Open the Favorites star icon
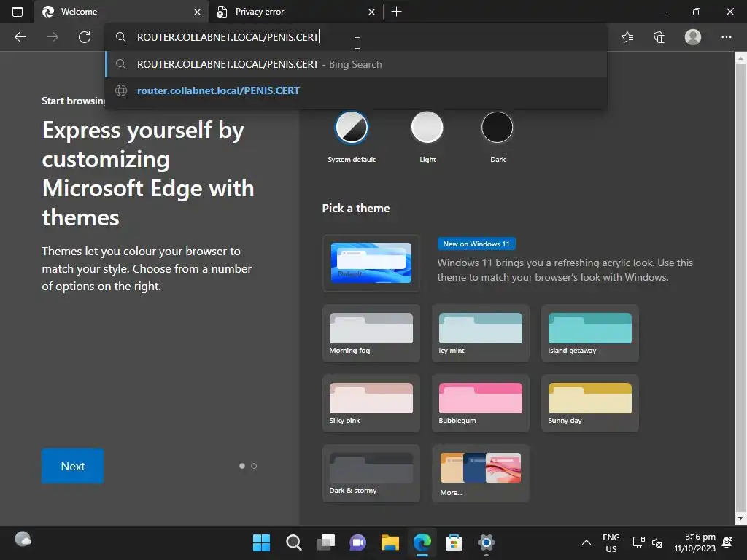The height and width of the screenshot is (560, 747). (x=627, y=37)
